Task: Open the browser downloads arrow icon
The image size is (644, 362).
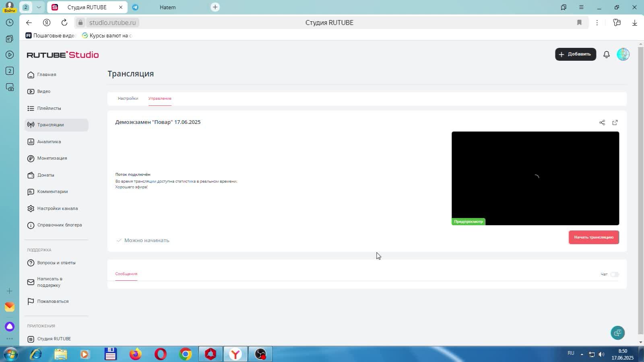Action: (634, 23)
